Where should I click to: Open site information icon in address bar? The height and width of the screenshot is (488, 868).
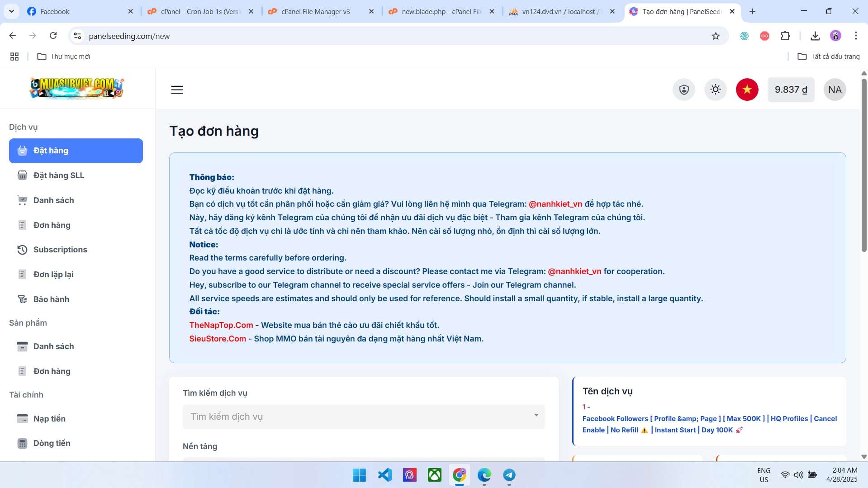(77, 36)
